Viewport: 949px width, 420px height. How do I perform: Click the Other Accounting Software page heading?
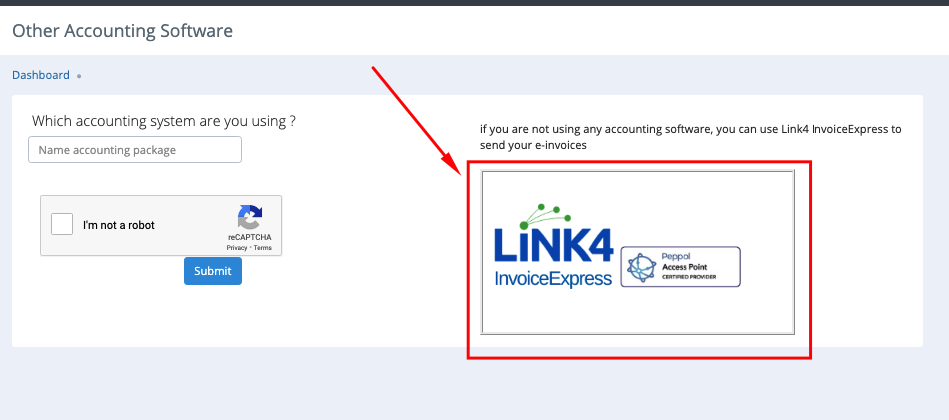122,30
